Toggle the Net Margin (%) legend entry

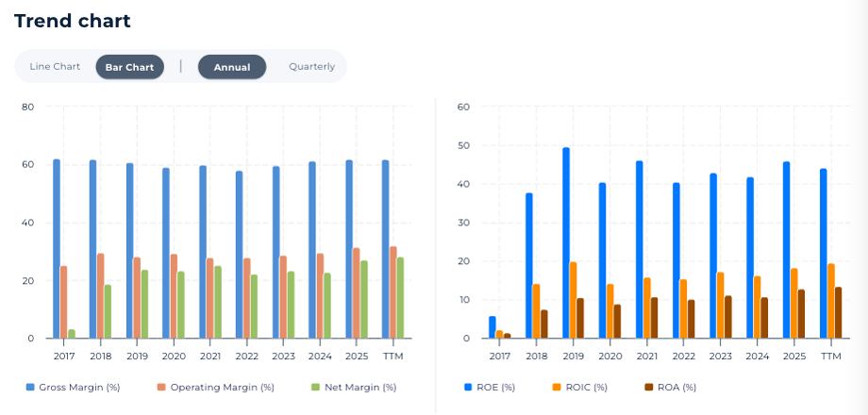[x=354, y=388]
